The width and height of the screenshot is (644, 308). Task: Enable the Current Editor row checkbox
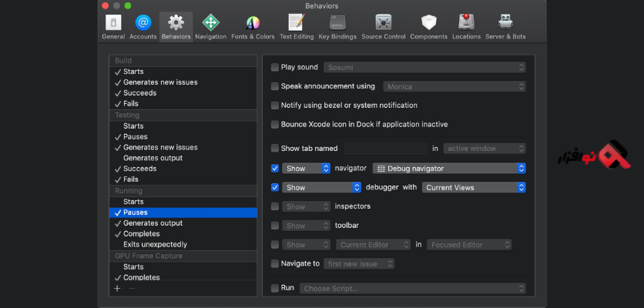[x=275, y=245]
